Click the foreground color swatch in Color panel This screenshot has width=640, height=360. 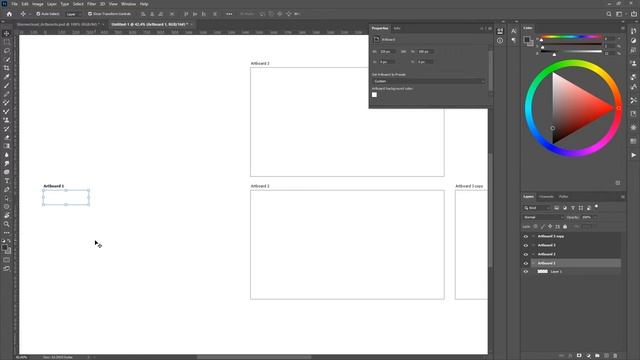[x=527, y=40]
